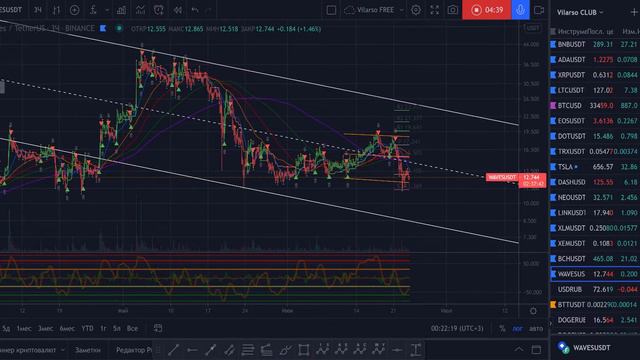Open the USDT currency label on price axis

tap(532, 28)
